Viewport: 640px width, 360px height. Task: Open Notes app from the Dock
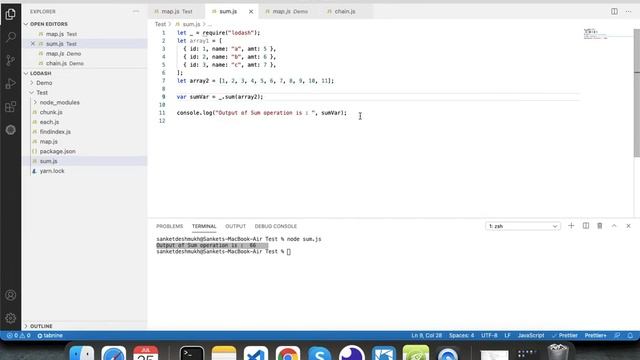[224, 353]
